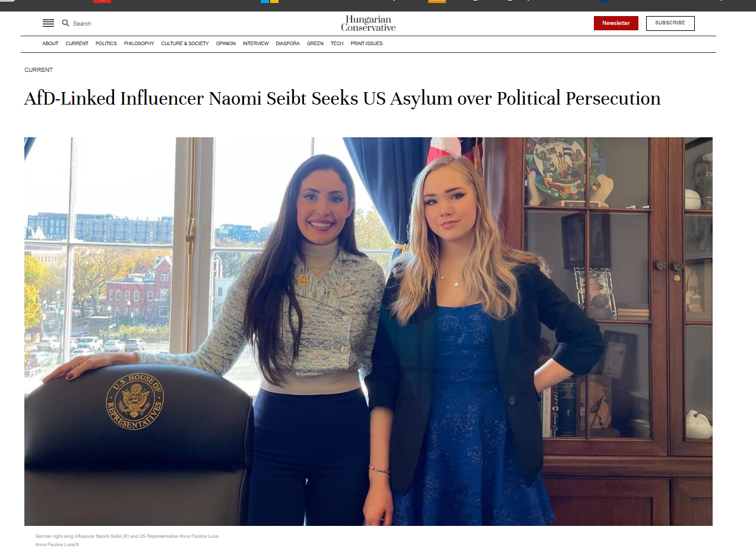Click the red Newsletter button
The width and height of the screenshot is (756, 558).
pos(616,23)
